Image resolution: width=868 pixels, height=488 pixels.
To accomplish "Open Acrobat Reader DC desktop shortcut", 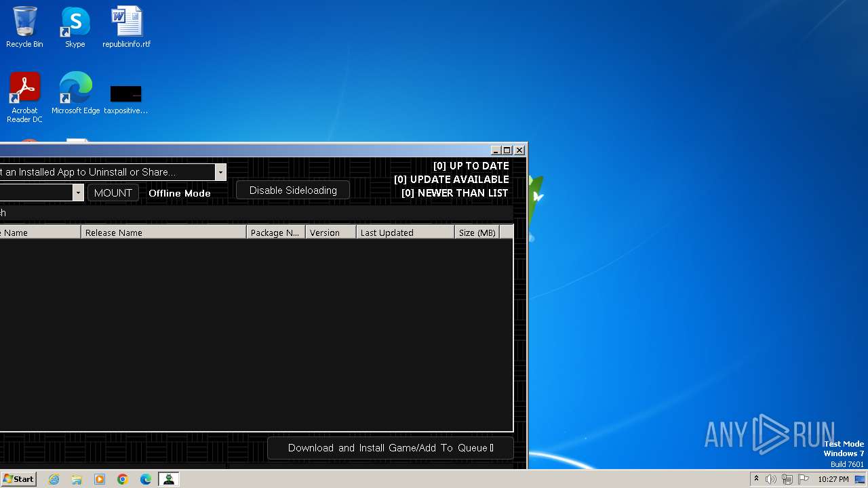I will pyautogui.click(x=24, y=97).
